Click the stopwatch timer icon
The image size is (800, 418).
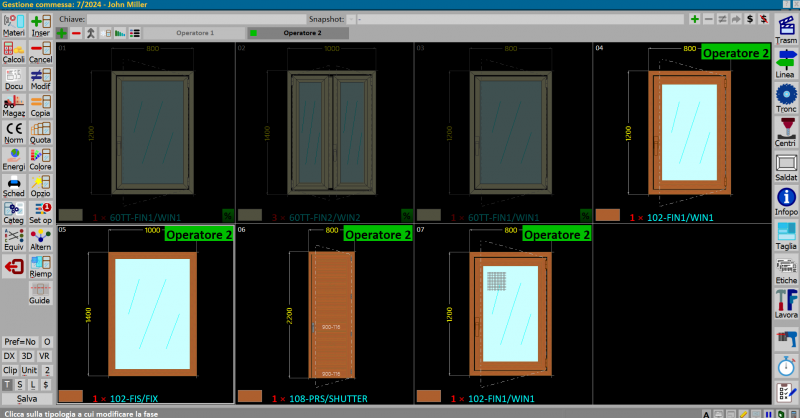pos(786,366)
